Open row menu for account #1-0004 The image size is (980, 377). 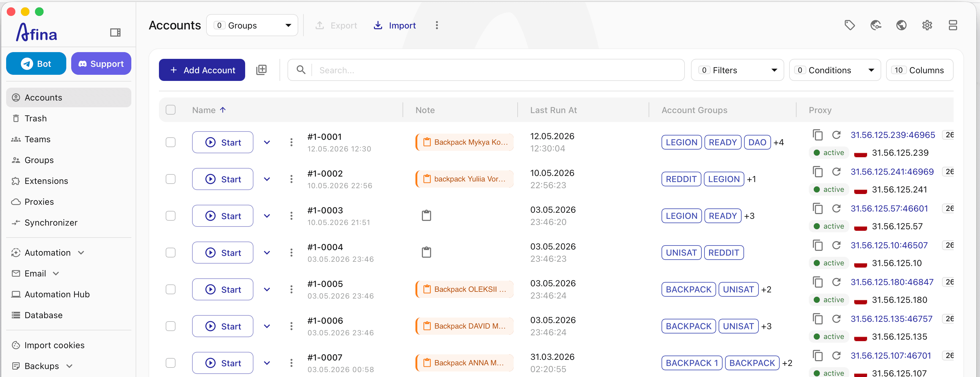click(x=291, y=253)
